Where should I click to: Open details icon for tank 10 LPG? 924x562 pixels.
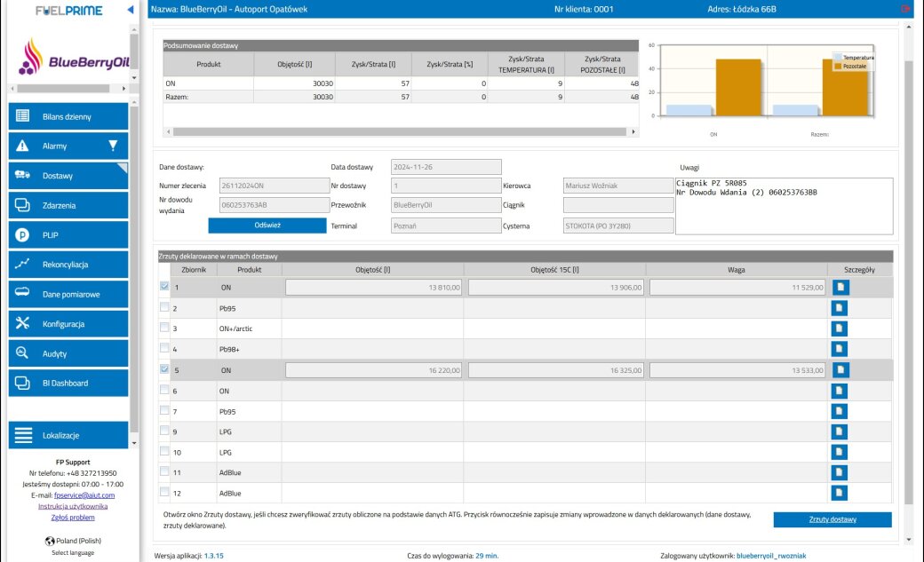point(839,452)
